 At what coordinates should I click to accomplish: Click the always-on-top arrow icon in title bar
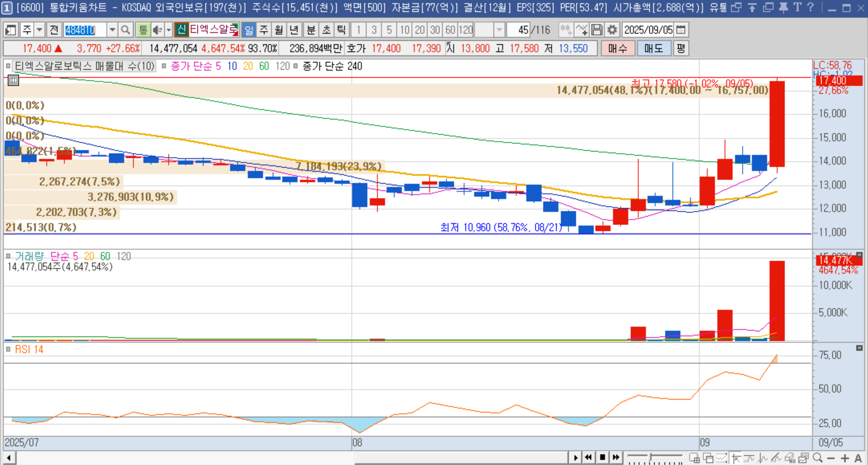pyautogui.click(x=752, y=7)
